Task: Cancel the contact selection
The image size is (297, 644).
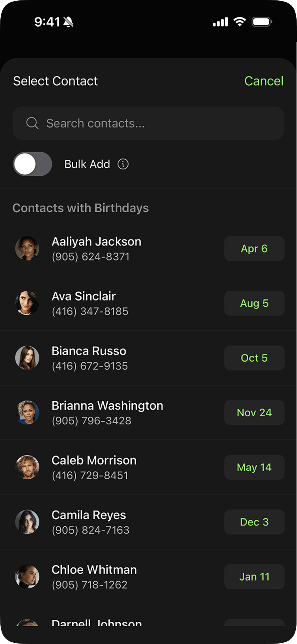Action: [264, 81]
